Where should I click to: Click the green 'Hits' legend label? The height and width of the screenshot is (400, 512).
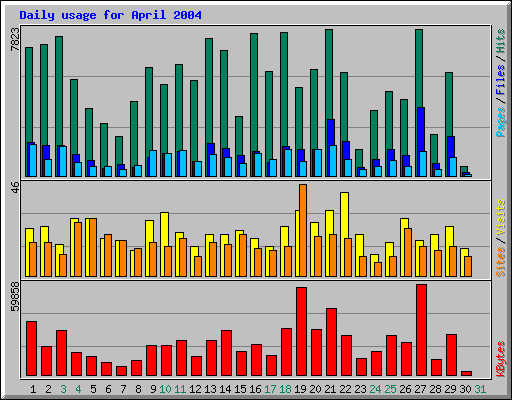(x=500, y=41)
